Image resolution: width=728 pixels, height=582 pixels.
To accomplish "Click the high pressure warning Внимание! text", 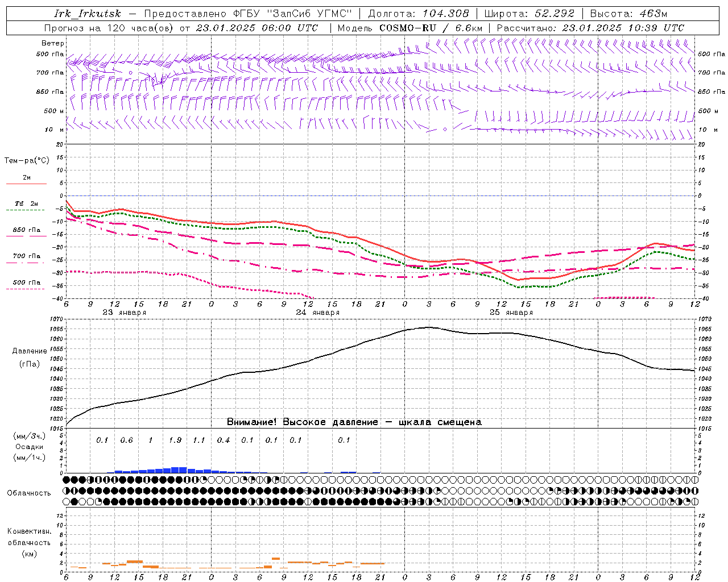I will [354, 422].
